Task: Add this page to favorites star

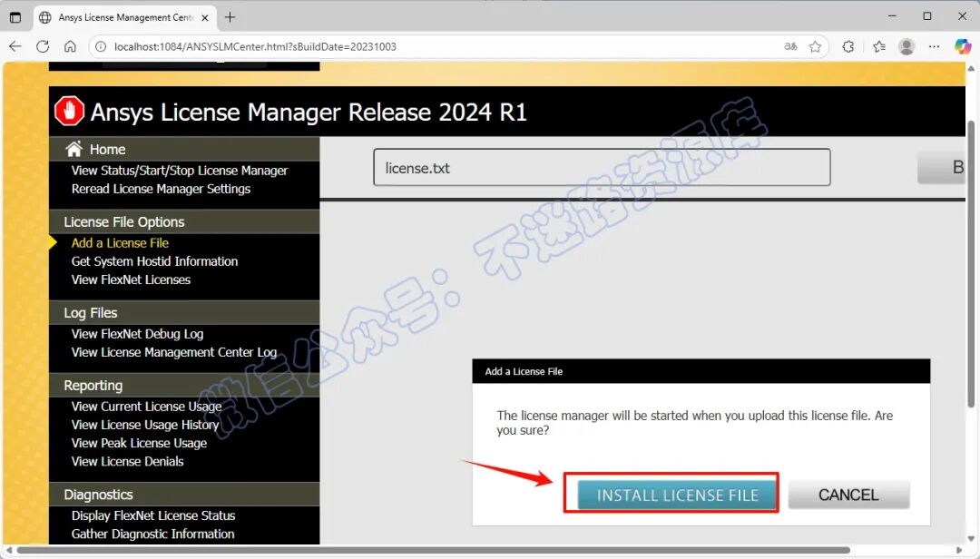Action: point(815,46)
